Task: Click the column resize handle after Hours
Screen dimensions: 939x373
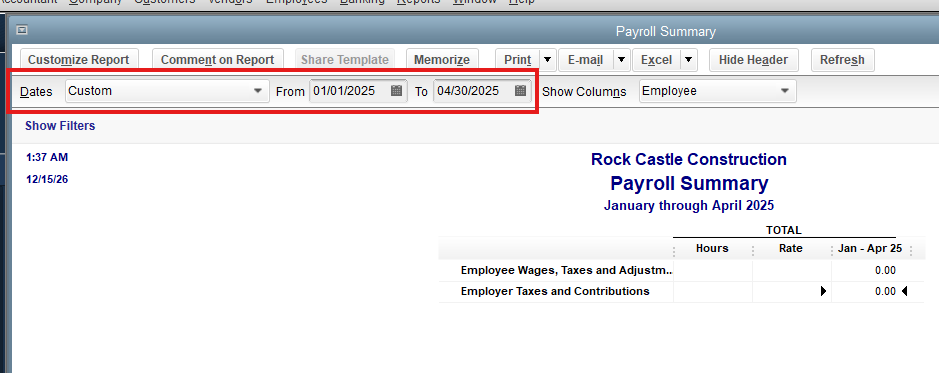Action: tap(753, 251)
